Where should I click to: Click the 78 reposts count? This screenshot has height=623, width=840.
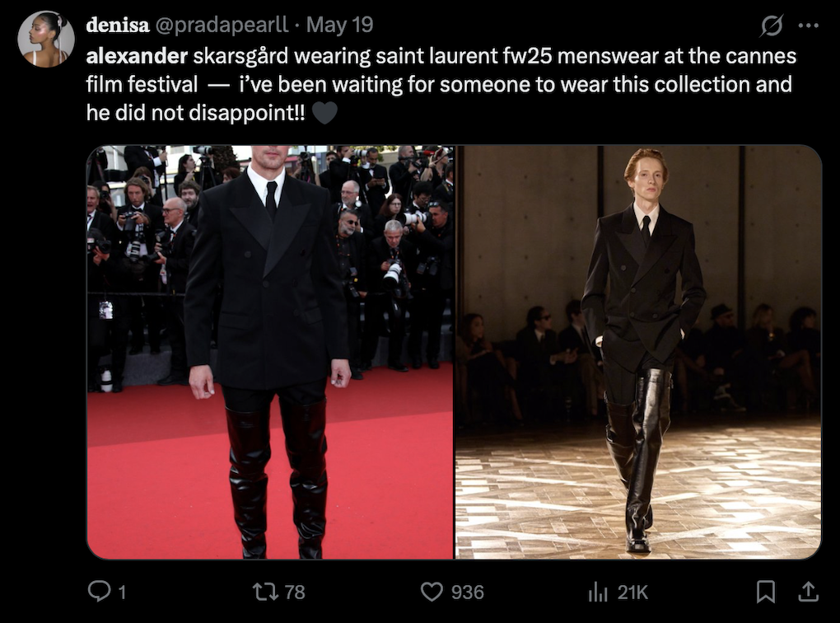[295, 593]
